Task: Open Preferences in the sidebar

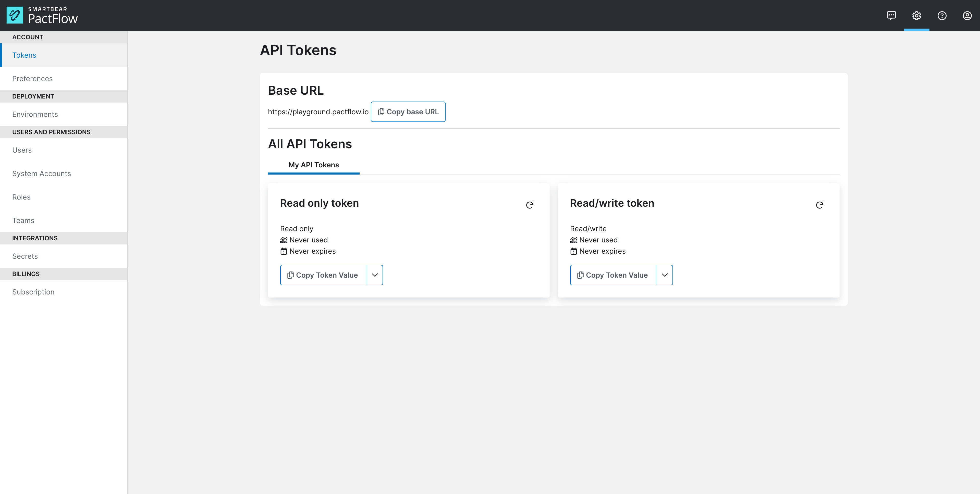Action: (32, 79)
